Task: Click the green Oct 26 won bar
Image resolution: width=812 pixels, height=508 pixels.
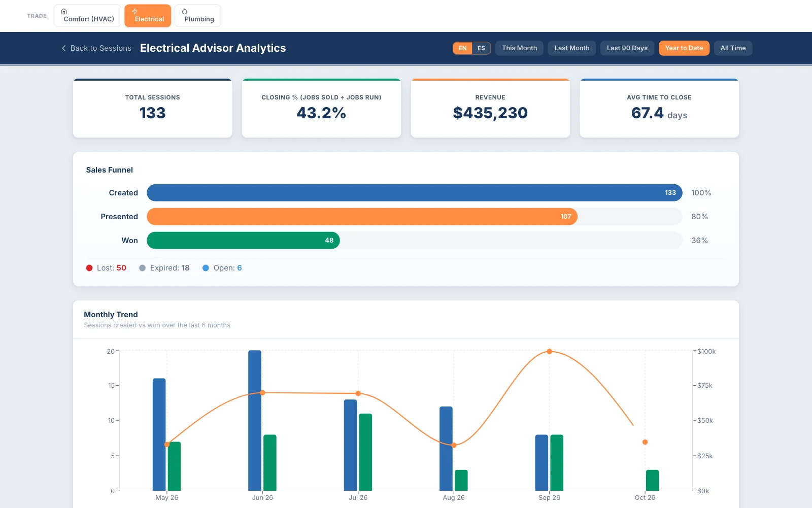Action: click(653, 480)
